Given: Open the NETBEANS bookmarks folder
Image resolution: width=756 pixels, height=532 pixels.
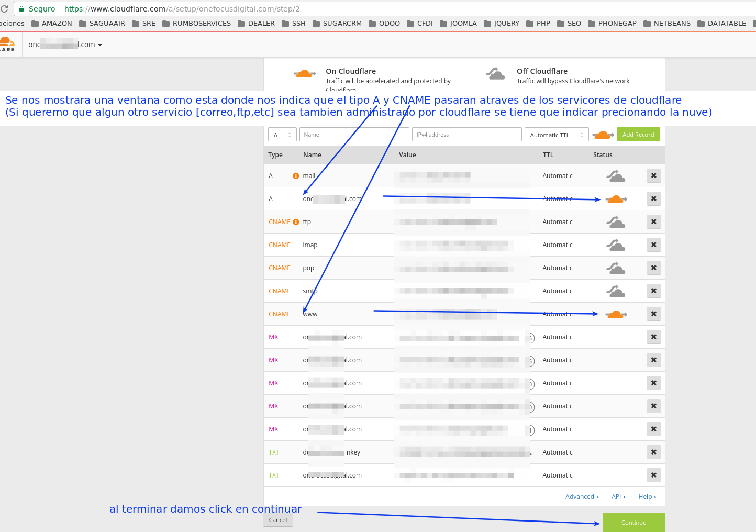Looking at the screenshot, I should [x=666, y=24].
